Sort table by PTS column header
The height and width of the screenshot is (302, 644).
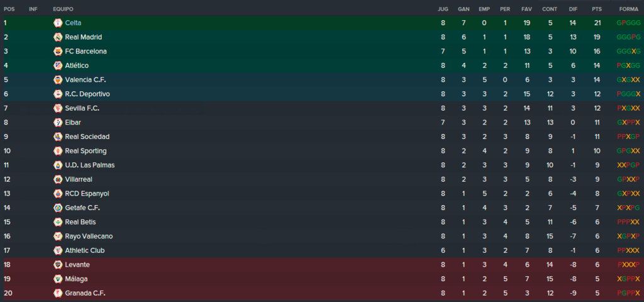[x=597, y=9]
